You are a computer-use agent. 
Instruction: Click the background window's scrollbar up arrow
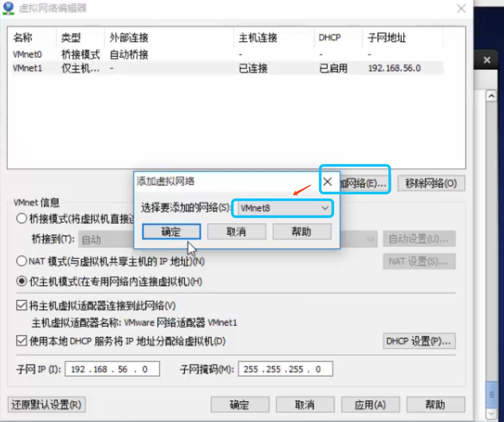(492, 96)
